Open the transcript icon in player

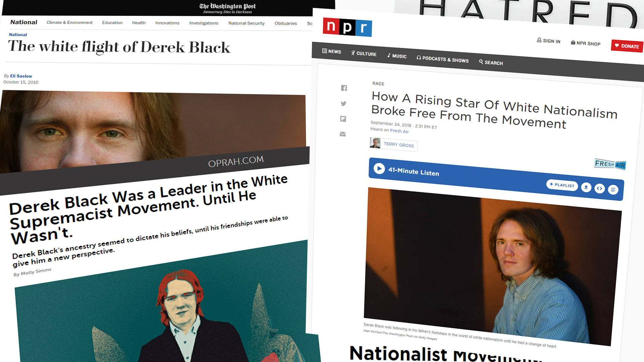pos(613,190)
